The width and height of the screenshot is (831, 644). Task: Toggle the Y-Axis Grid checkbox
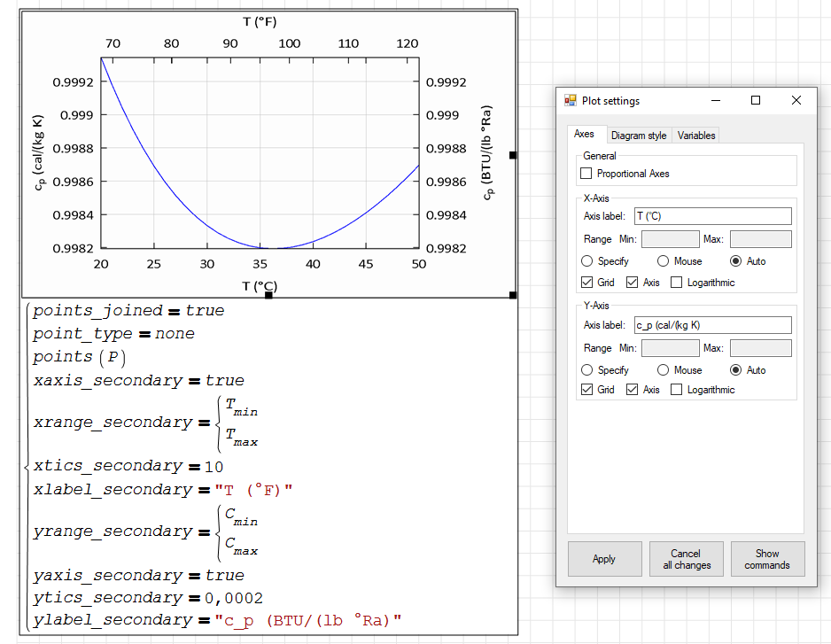pos(586,390)
